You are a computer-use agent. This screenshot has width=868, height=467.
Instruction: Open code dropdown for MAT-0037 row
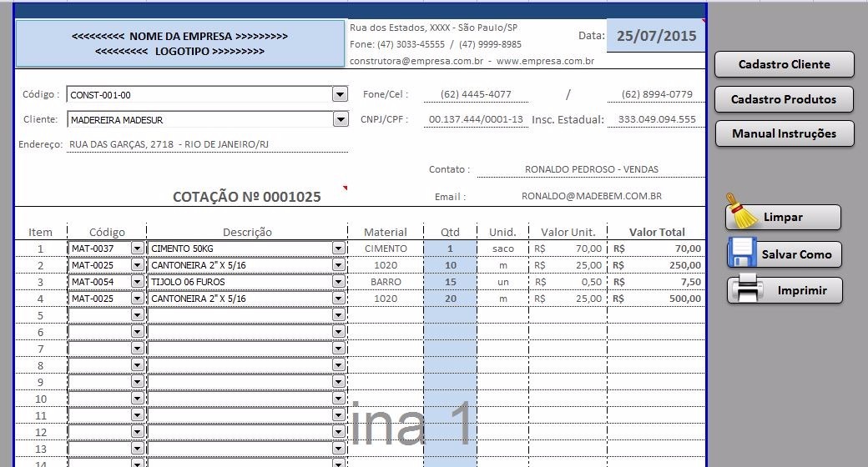pos(137,249)
